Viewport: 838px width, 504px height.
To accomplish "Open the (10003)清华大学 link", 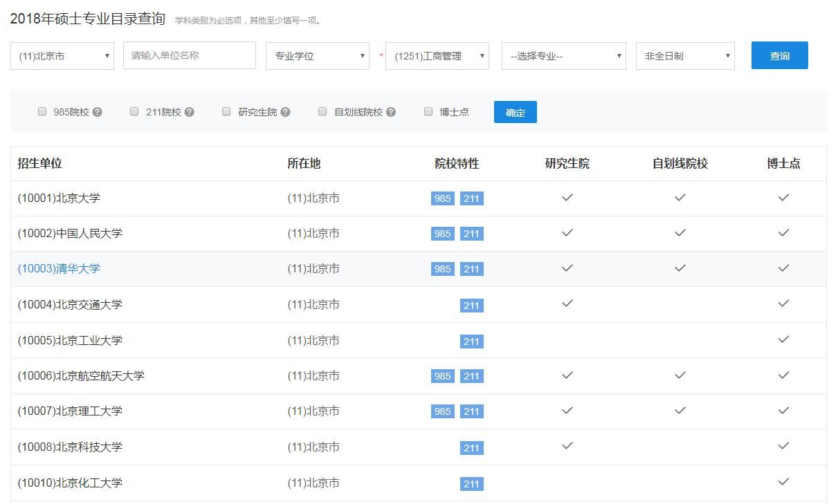I will [59, 269].
